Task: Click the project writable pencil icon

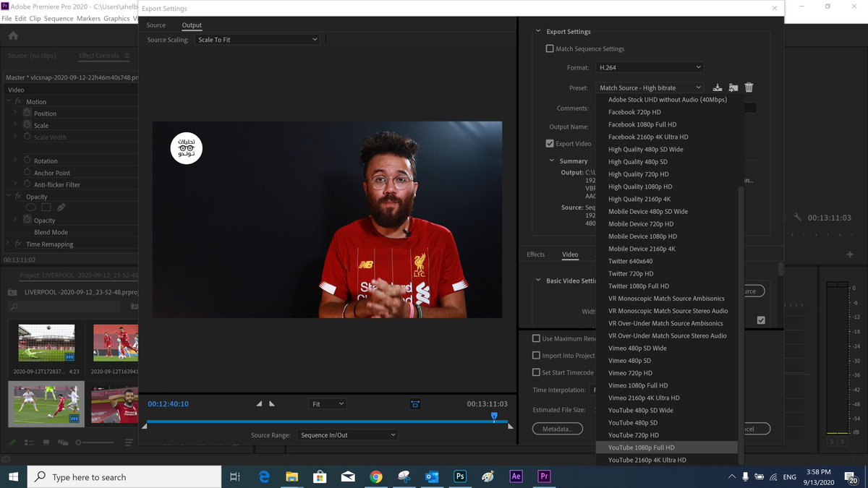Action: click(x=12, y=442)
